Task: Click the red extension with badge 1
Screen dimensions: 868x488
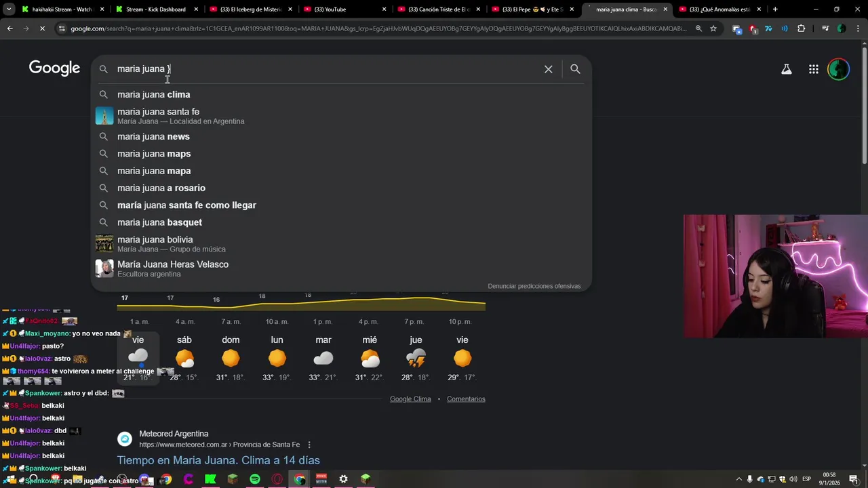Action: [753, 28]
